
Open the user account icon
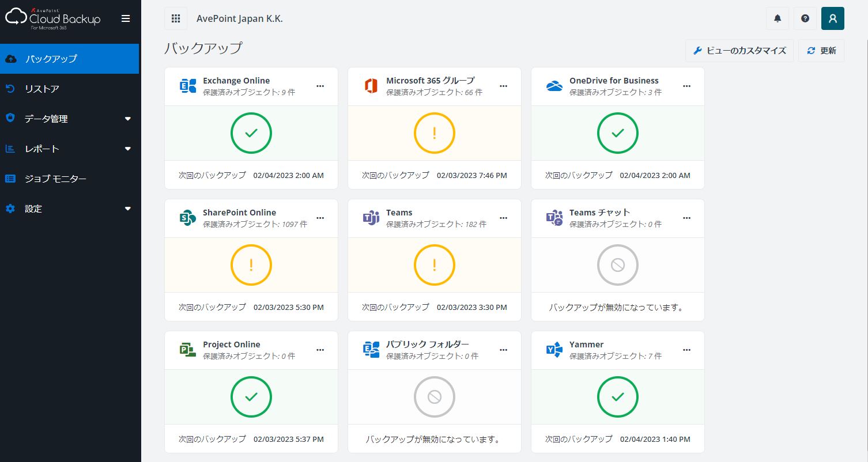click(x=832, y=18)
